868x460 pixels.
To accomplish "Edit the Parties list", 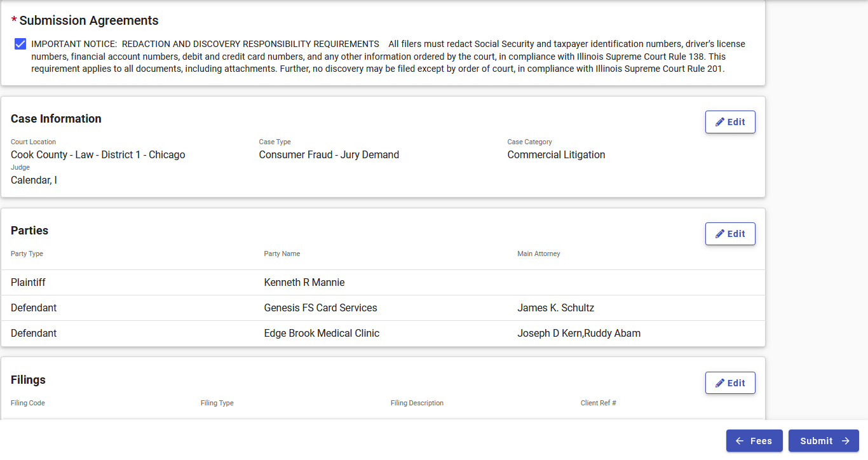I will coord(730,233).
